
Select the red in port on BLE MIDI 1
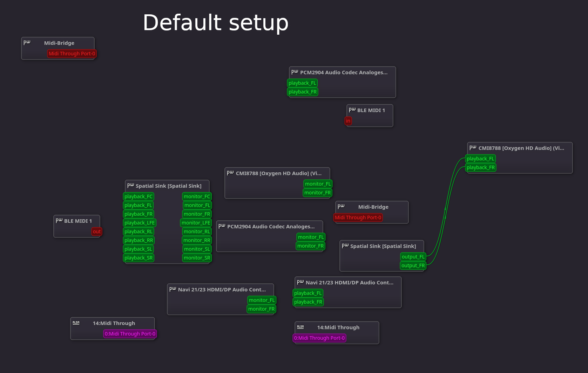(348, 120)
